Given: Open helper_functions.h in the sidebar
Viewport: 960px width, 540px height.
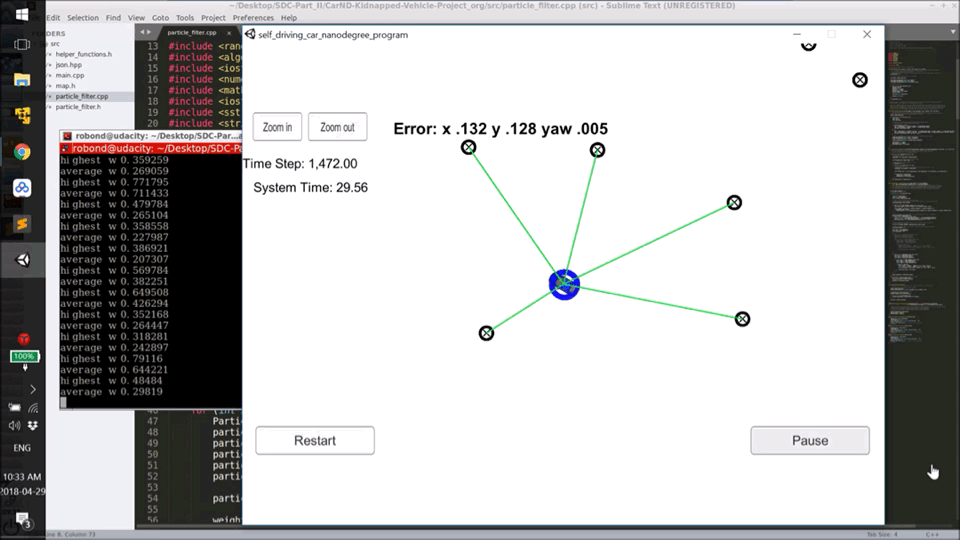Looking at the screenshot, I should [84, 54].
